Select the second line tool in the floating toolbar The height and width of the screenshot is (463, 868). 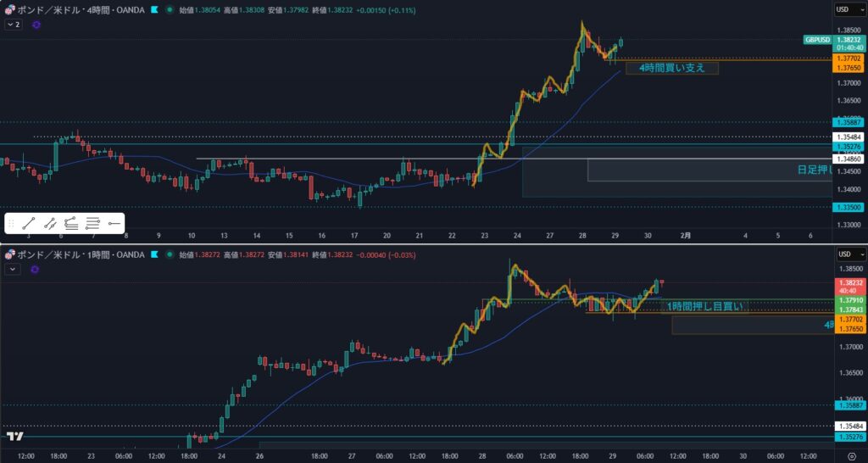coord(50,224)
